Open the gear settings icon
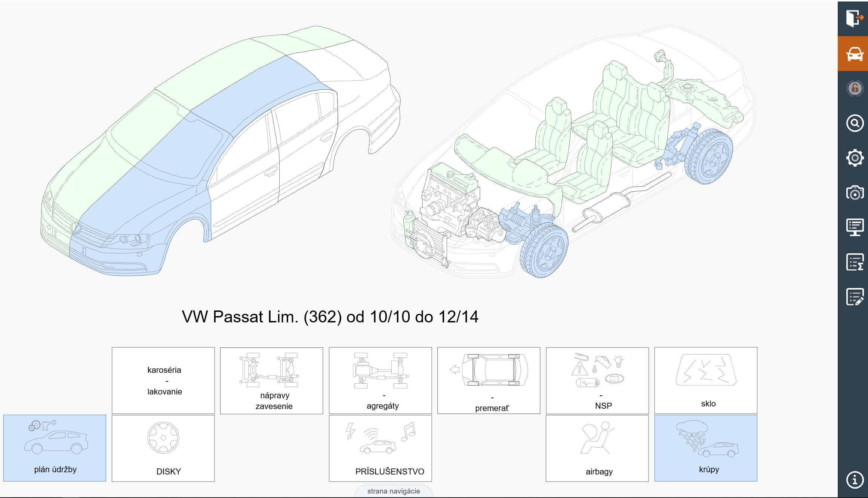Image resolution: width=868 pixels, height=498 pixels. tap(854, 158)
